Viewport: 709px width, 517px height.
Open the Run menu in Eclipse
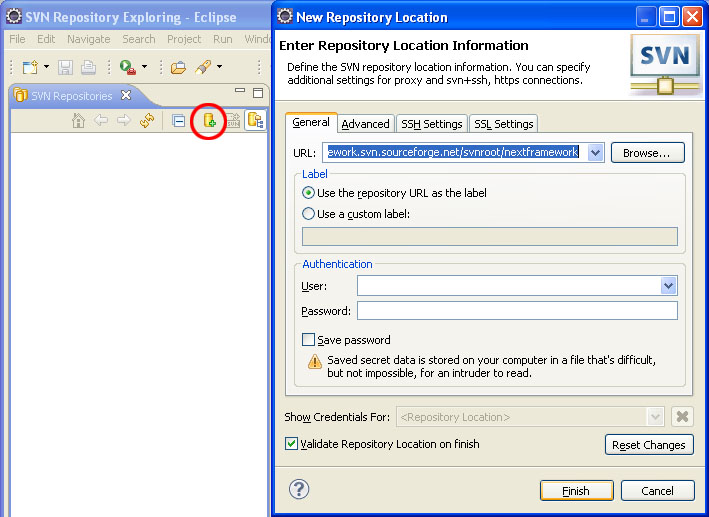pos(222,39)
